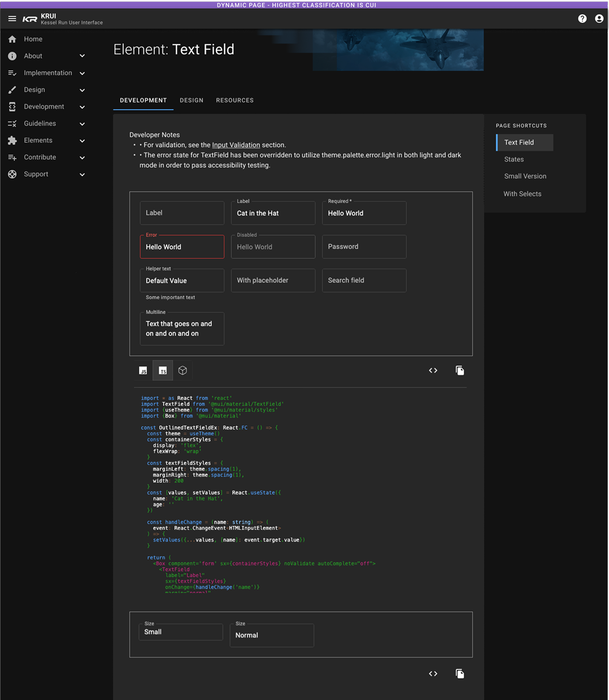
Task: Show source code for size example
Action: point(433,674)
